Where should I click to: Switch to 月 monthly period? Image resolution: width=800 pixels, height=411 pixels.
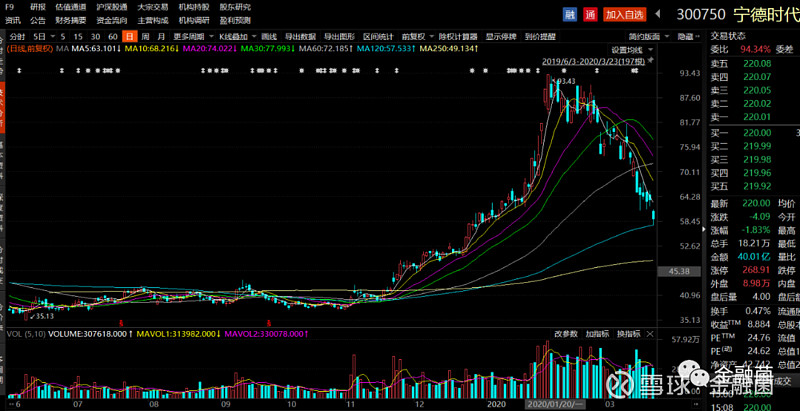click(x=161, y=37)
